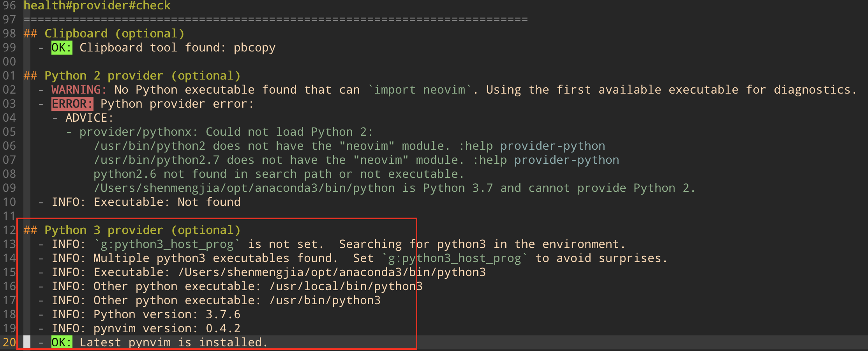Select the health#provider#check function name

click(x=97, y=5)
